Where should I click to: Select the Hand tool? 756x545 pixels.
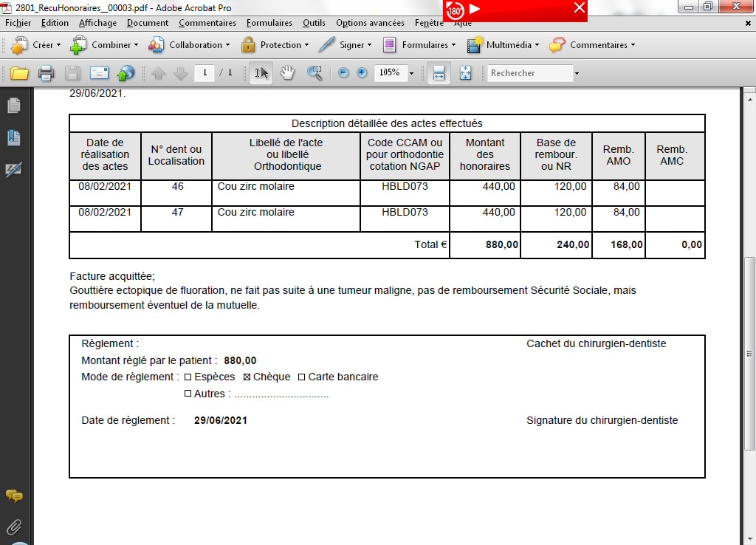coord(287,73)
